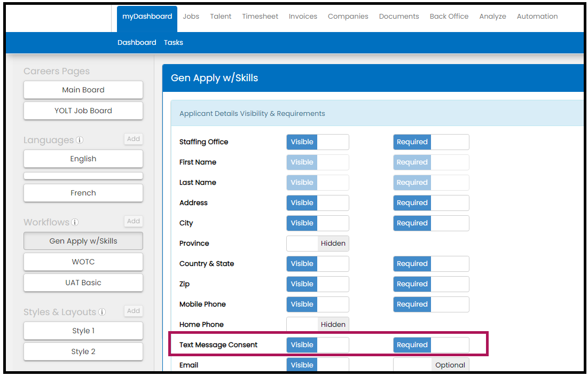Click the info icon next to Languages

click(80, 140)
